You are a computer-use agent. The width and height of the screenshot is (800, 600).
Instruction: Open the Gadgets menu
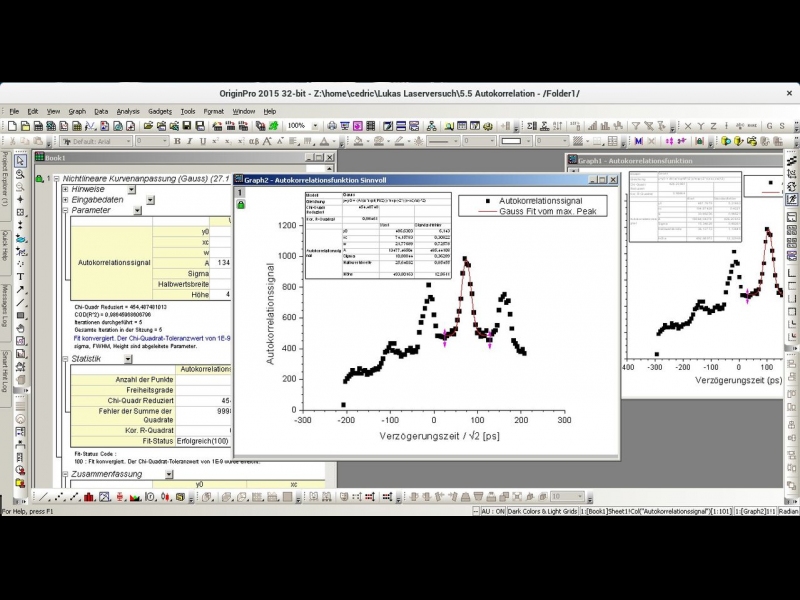pos(160,111)
